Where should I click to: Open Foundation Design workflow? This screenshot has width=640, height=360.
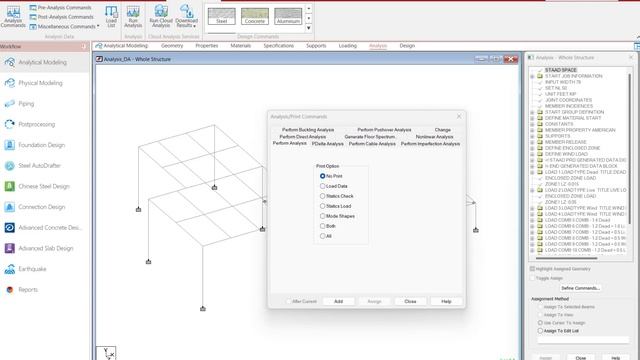coord(41,145)
